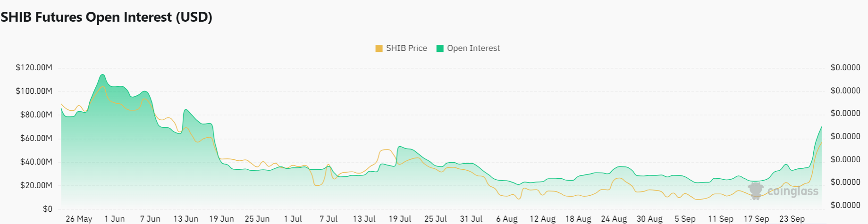
Task: Click the $120.00M y-axis label
Action: [x=34, y=68]
